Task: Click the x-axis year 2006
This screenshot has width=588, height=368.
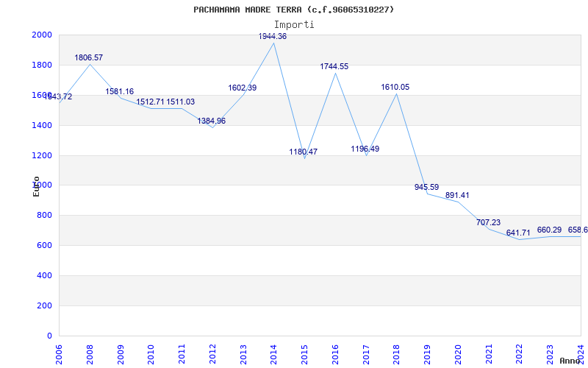Action: [x=60, y=354]
